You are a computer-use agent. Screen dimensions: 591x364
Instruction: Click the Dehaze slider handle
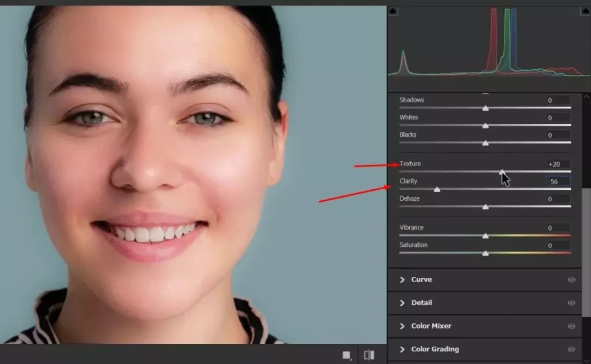(486, 207)
